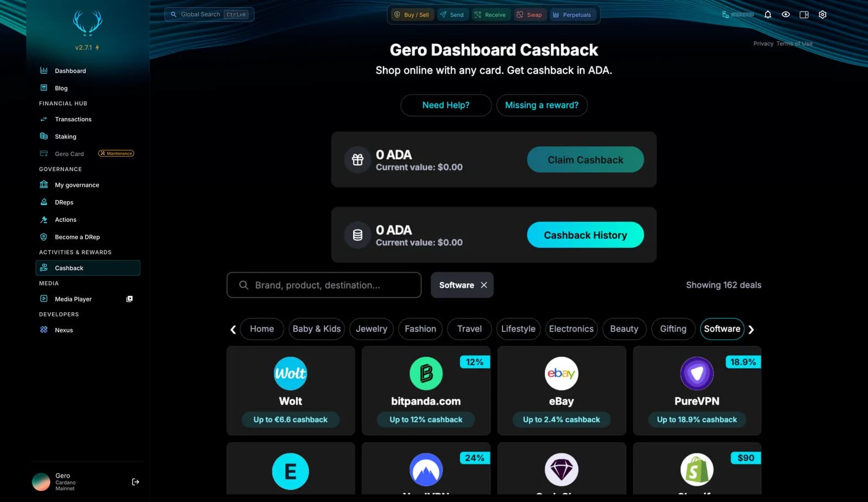Focus the Global Search field
Viewport: 868px width, 502px height.
coord(209,15)
